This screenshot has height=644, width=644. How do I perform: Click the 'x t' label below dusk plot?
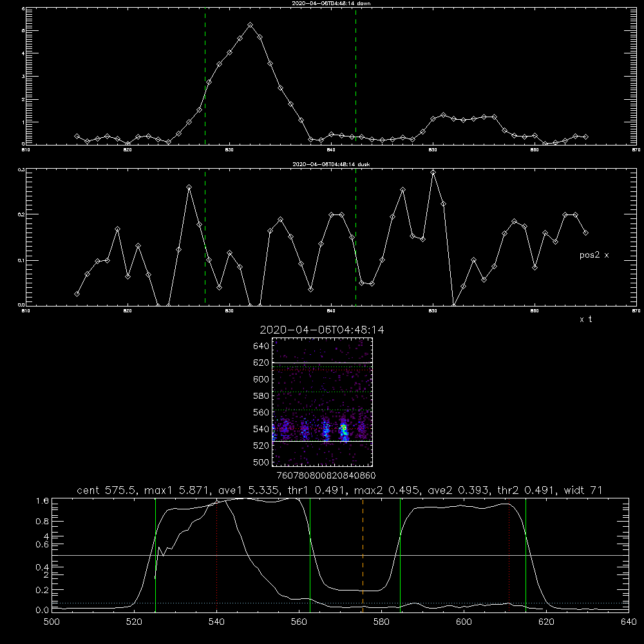585,319
